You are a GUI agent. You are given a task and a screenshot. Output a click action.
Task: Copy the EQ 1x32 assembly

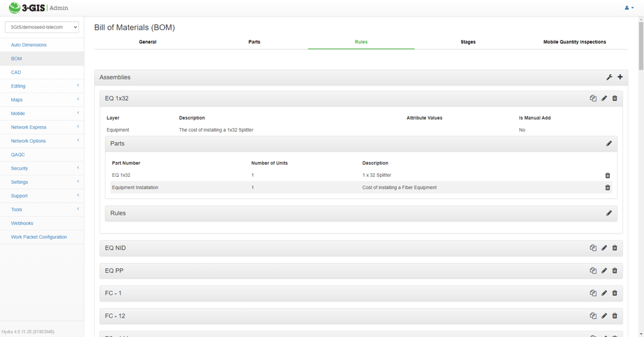pos(593,98)
